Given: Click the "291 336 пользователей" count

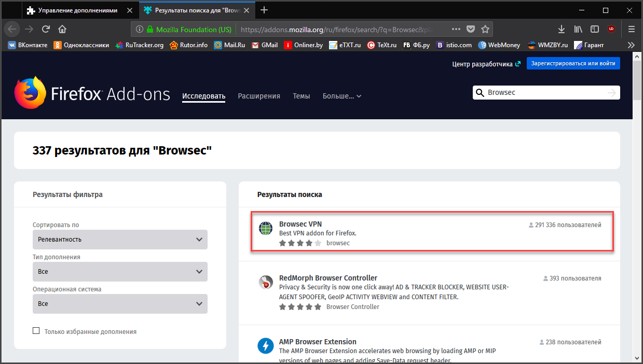Looking at the screenshot, I should tap(565, 225).
